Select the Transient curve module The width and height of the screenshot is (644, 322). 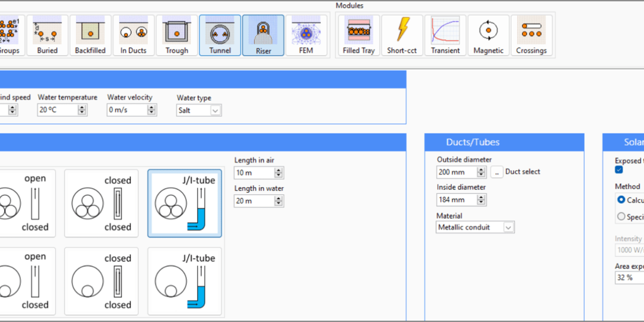tap(445, 34)
